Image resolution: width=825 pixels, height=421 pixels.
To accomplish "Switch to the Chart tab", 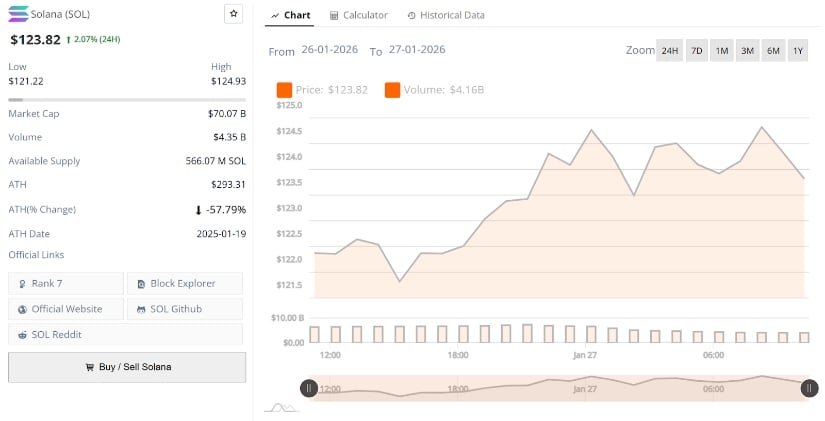I will 290,15.
